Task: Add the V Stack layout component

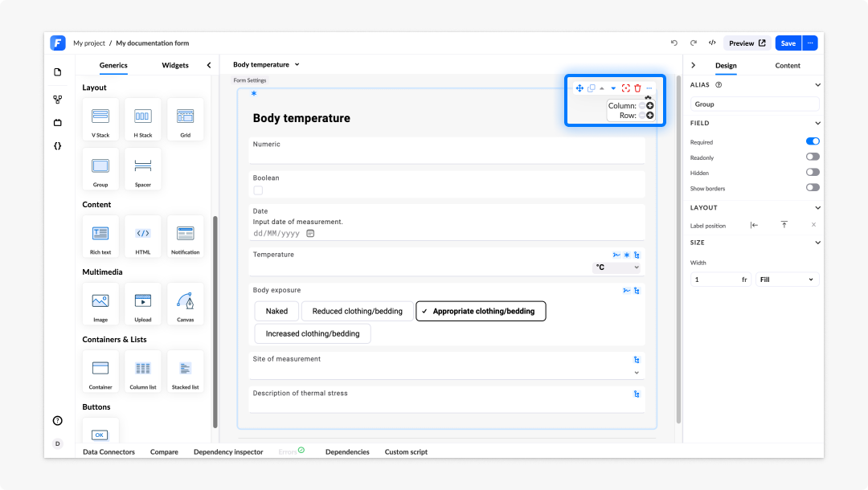Action: tap(100, 120)
